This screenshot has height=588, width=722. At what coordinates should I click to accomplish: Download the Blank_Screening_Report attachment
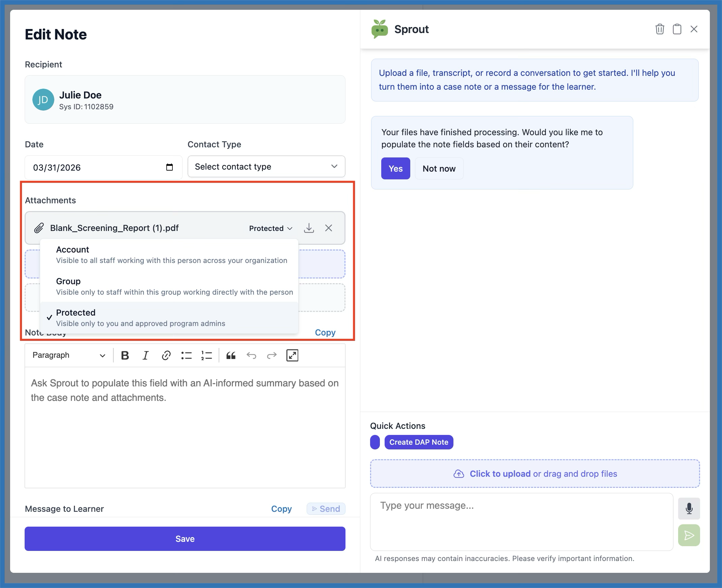pos(308,228)
